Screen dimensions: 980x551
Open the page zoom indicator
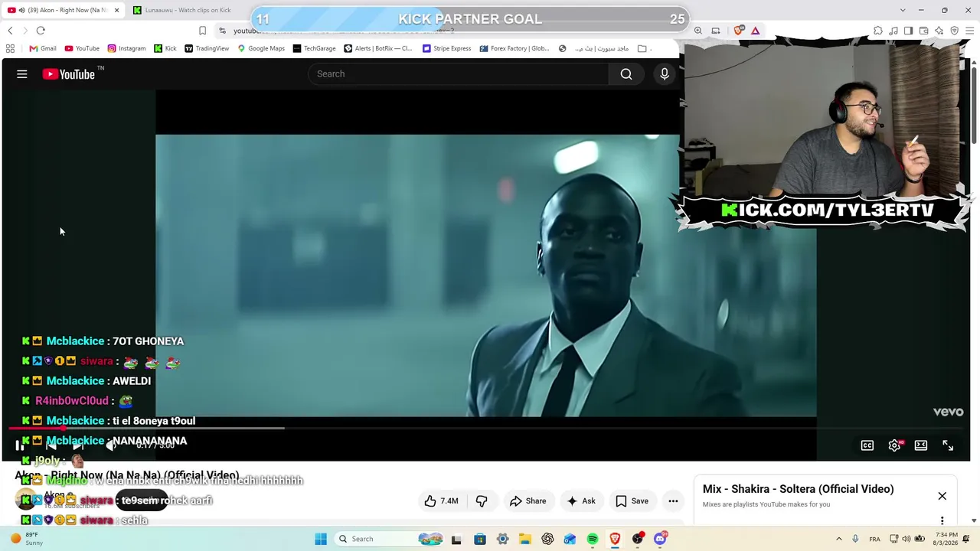pos(698,31)
